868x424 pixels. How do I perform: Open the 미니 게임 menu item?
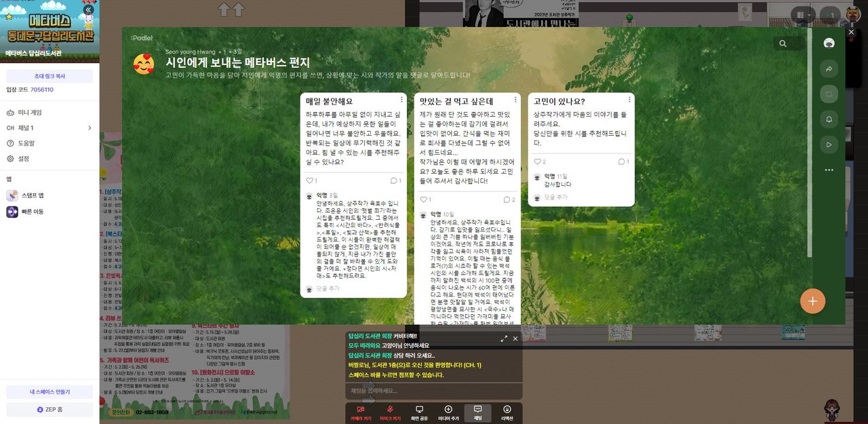(29, 113)
